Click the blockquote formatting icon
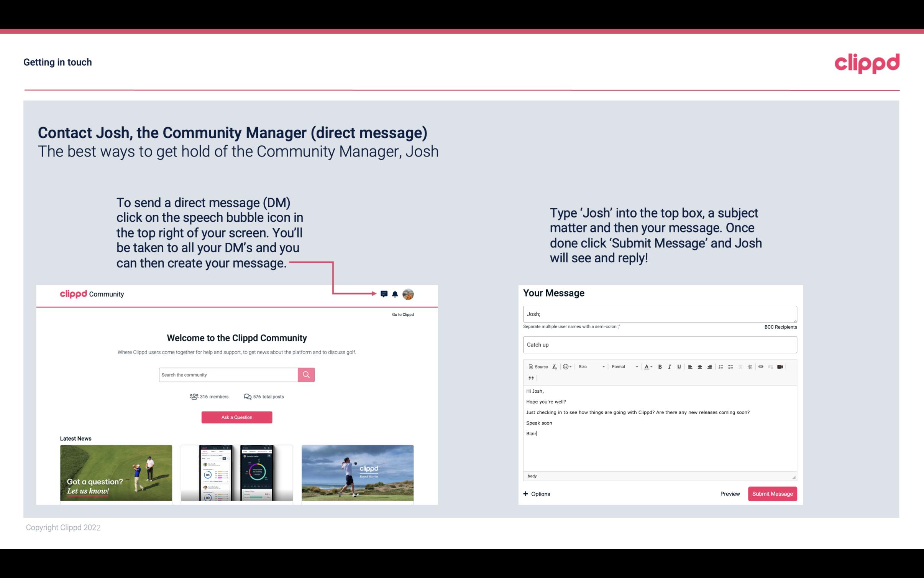 (x=530, y=377)
